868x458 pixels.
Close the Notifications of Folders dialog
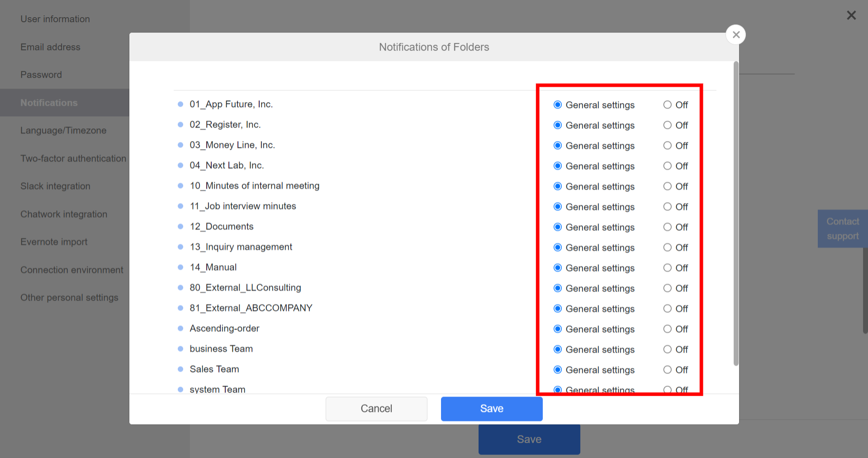click(x=735, y=34)
